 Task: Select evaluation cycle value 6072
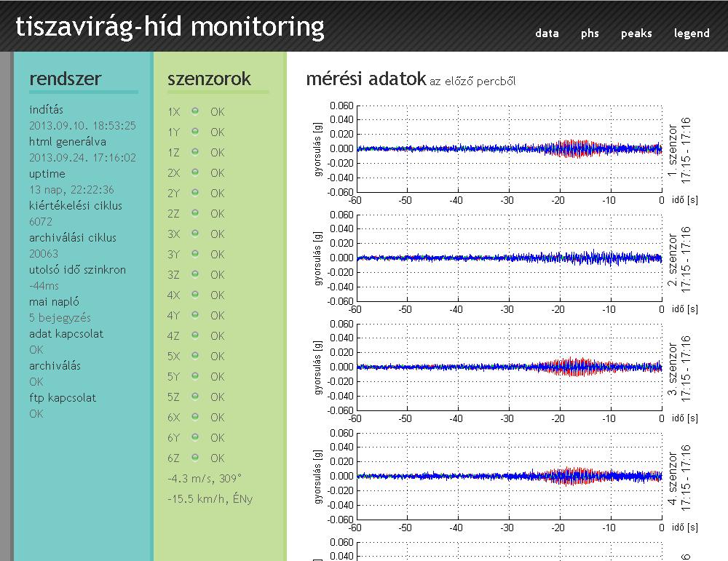pos(41,222)
